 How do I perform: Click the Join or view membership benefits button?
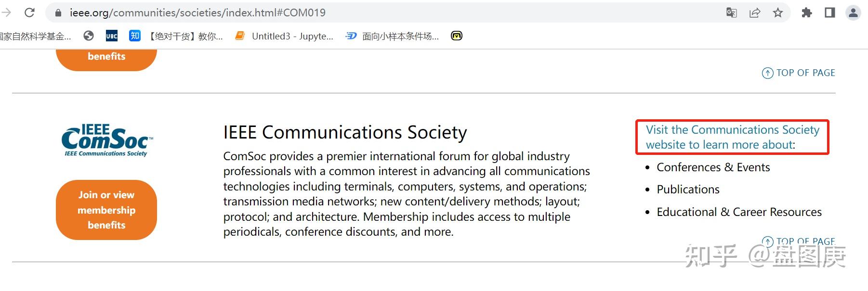click(x=106, y=210)
